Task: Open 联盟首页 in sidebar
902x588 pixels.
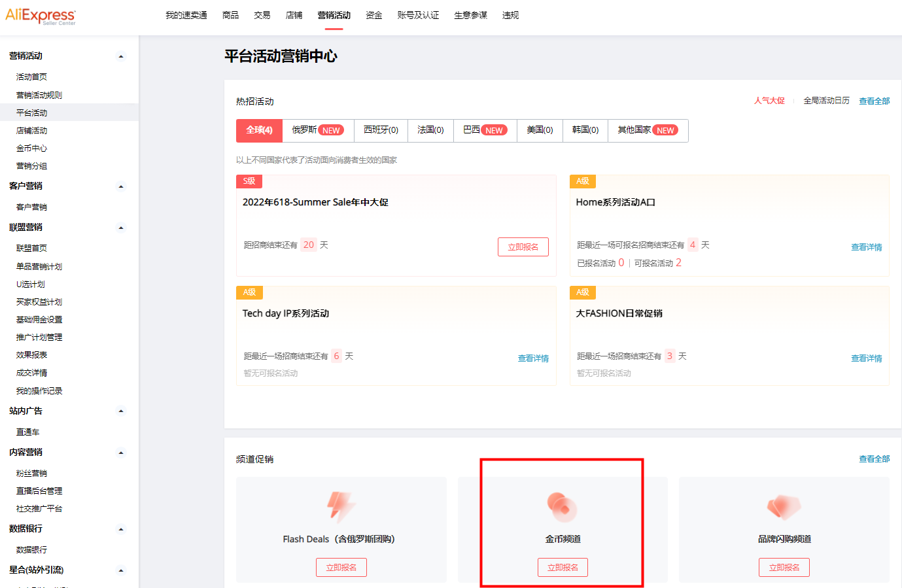Action: click(x=31, y=249)
